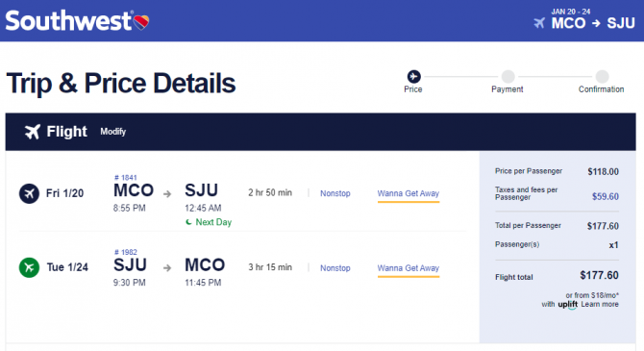Open the Modify flight link
This screenshot has width=644, height=351.
point(113,132)
